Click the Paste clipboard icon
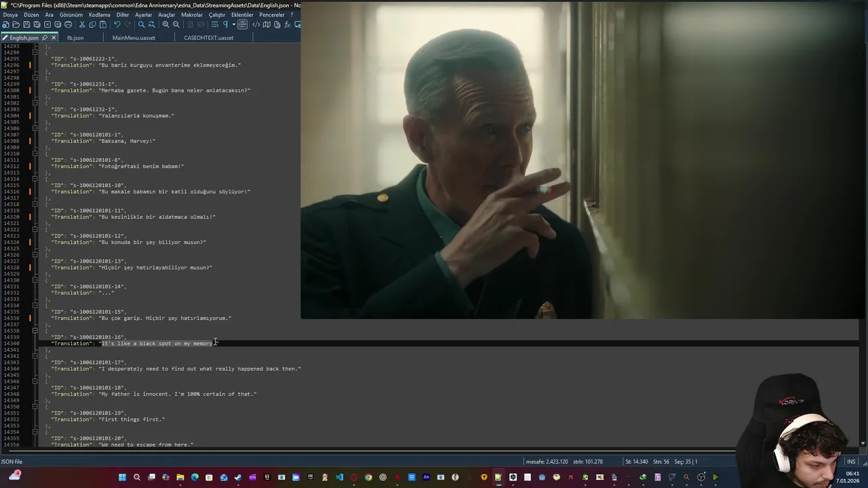The width and height of the screenshot is (868, 488). pos(103,24)
